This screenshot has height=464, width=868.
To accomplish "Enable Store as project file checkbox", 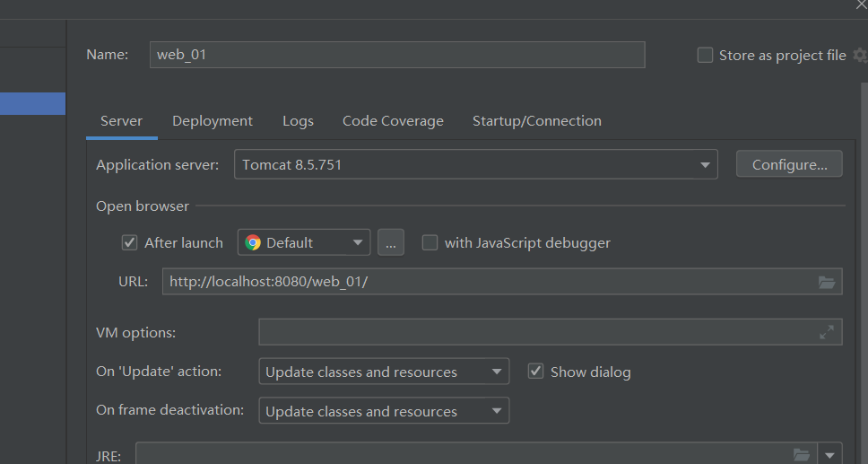I will (706, 56).
